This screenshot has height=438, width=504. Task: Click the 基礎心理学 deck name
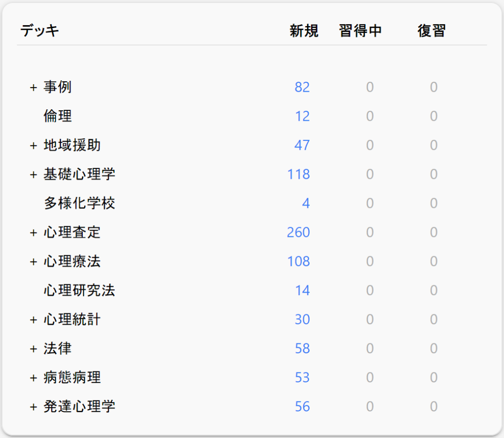tap(79, 174)
